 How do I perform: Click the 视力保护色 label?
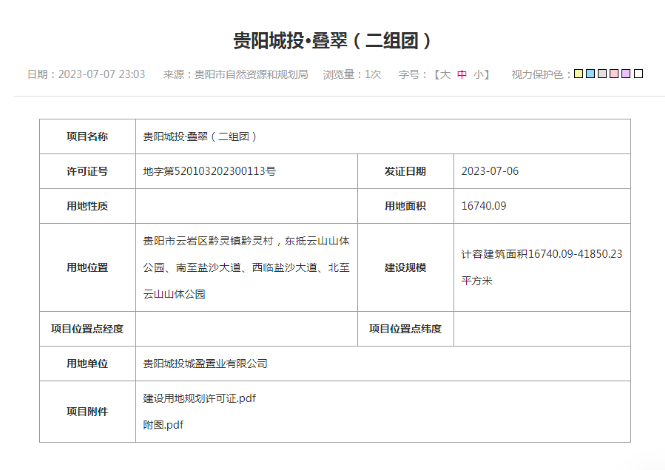click(537, 75)
